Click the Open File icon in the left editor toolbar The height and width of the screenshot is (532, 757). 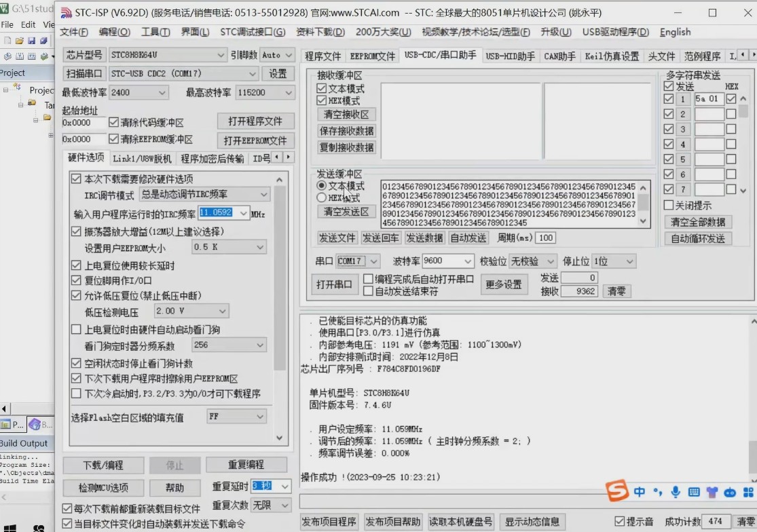pos(19,41)
